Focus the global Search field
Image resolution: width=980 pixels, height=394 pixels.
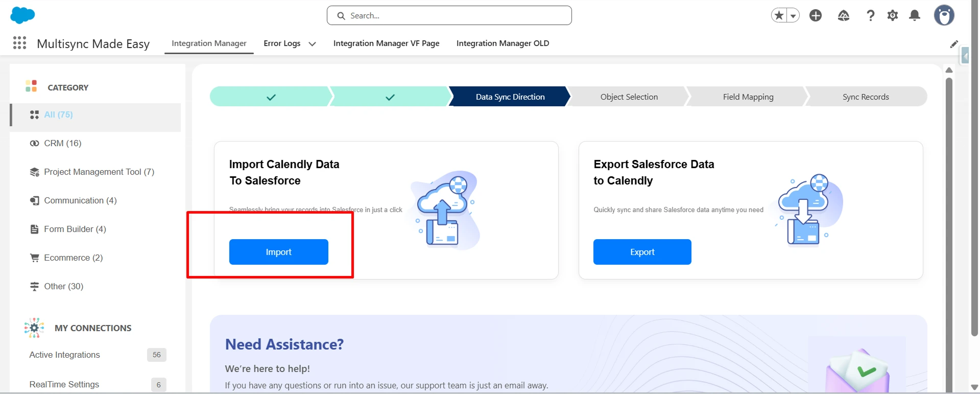(x=449, y=15)
